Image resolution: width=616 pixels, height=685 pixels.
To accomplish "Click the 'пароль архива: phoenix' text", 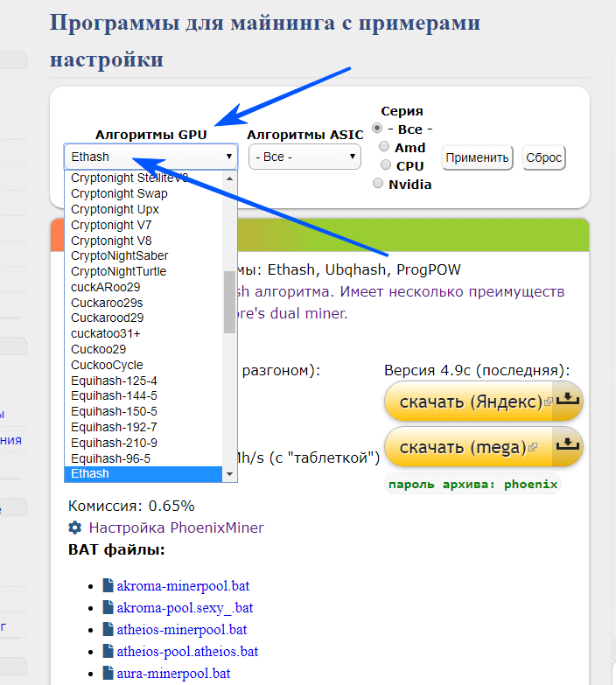I will [472, 484].
